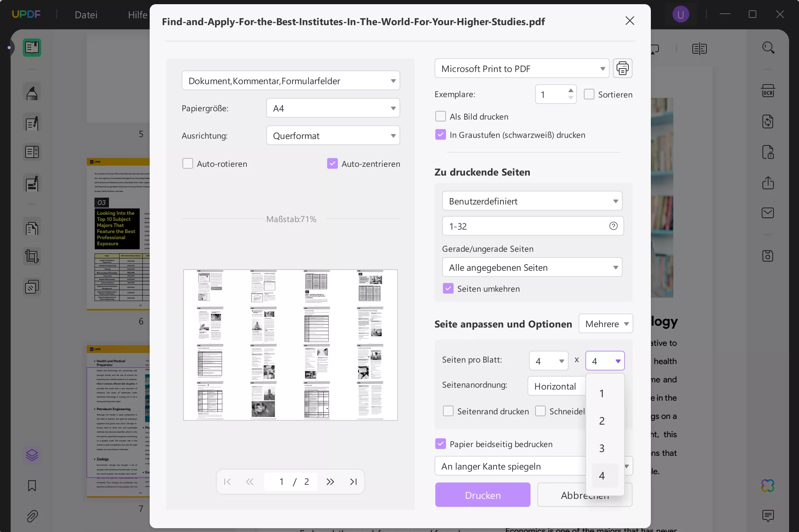Expand Ausrichtung Querformat dropdown

pos(333,136)
